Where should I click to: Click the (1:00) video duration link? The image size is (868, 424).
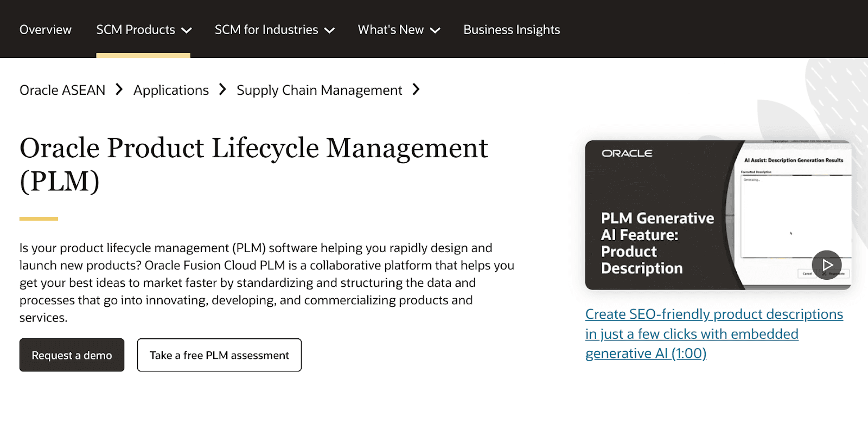(x=688, y=354)
